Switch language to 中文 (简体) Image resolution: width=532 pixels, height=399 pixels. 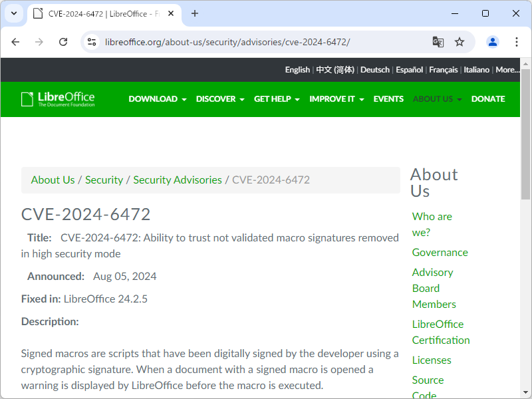[x=335, y=70]
